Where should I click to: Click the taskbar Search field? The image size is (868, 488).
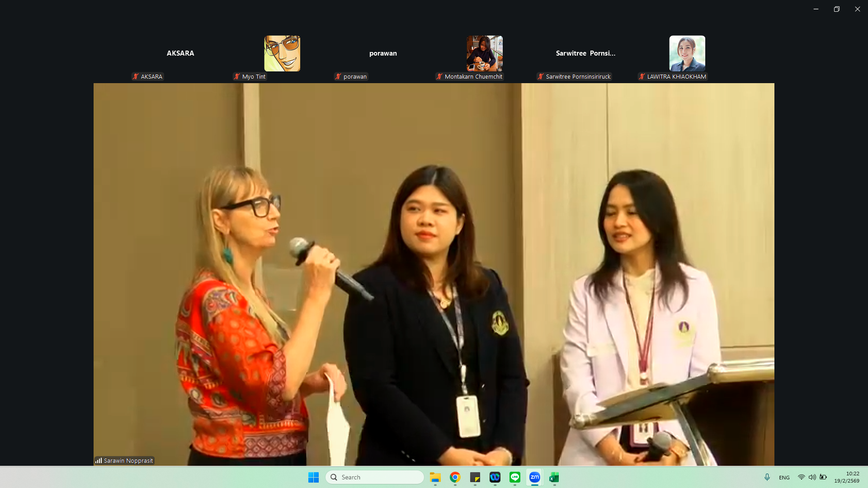(375, 477)
